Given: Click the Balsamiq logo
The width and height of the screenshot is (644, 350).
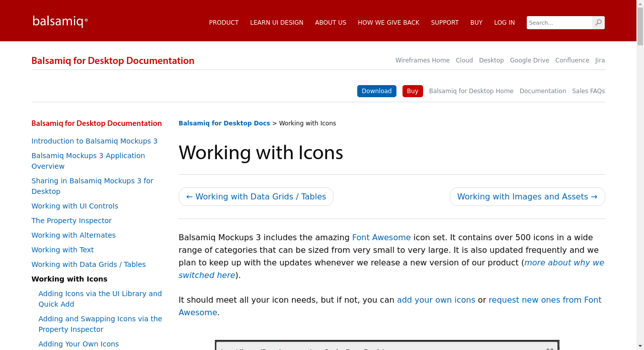Looking at the screenshot, I should pos(60,21).
